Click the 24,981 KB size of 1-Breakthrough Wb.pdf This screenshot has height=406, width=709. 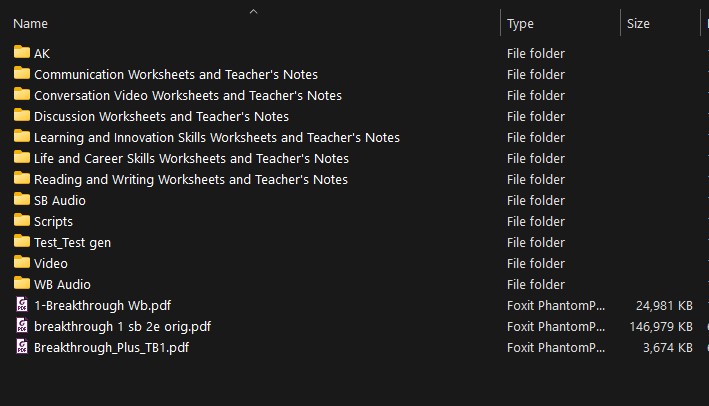coord(664,305)
